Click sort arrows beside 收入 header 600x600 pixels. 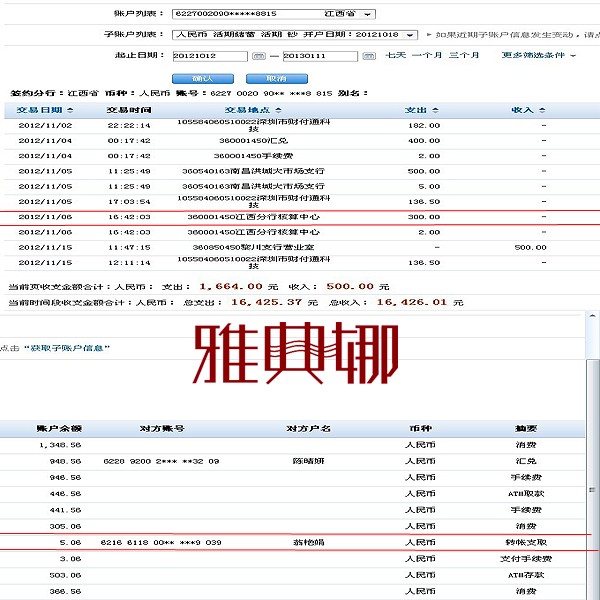point(542,110)
